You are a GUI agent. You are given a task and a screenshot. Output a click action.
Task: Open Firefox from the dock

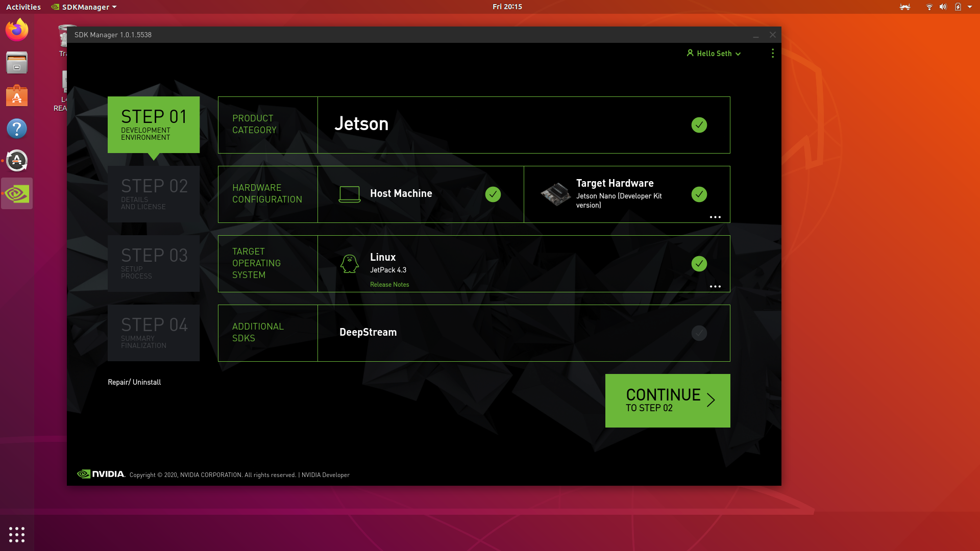click(17, 30)
